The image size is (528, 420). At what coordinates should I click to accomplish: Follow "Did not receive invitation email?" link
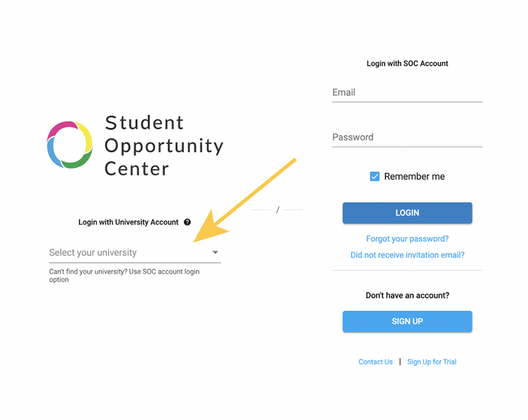[x=407, y=255]
